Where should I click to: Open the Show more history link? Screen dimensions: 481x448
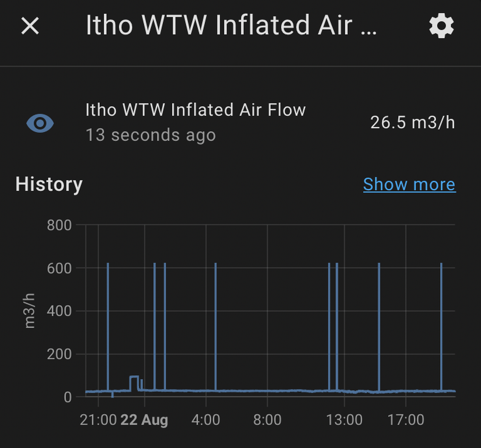click(x=409, y=184)
